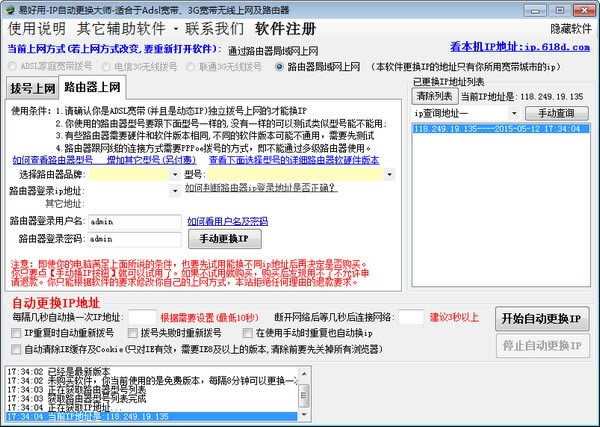The image size is (600, 427).
Task: Check 自动清除IE缓存及Cookie option
Action: pos(16,349)
